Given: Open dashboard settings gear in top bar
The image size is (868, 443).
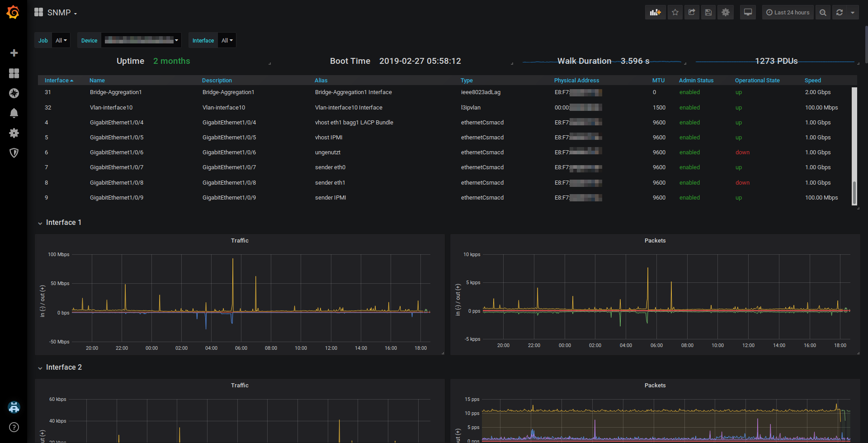Looking at the screenshot, I should pyautogui.click(x=726, y=13).
